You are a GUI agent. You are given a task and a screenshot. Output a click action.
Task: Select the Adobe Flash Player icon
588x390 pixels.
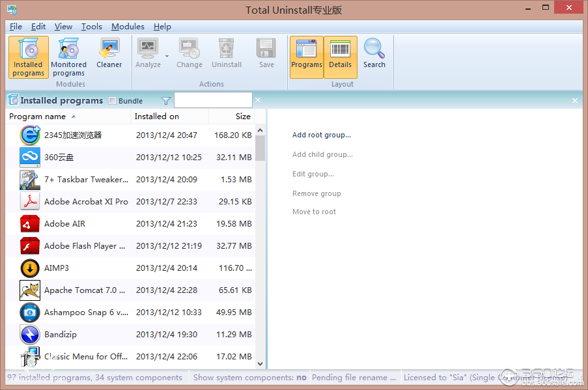click(30, 246)
